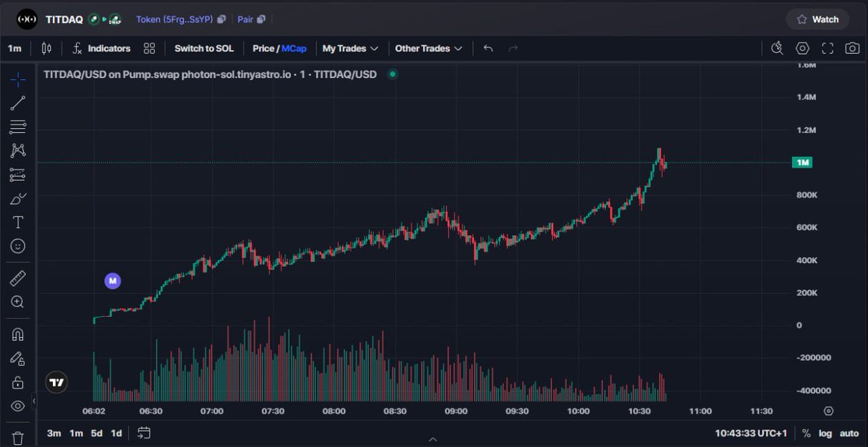868x447 pixels.
Task: Open the emoji icons tool
Action: (18, 246)
